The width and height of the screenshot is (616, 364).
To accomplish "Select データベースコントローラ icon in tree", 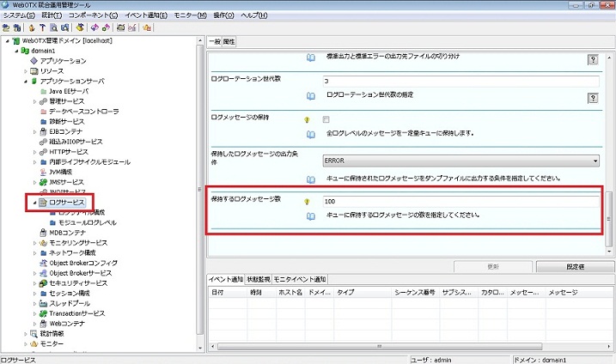I will [44, 112].
